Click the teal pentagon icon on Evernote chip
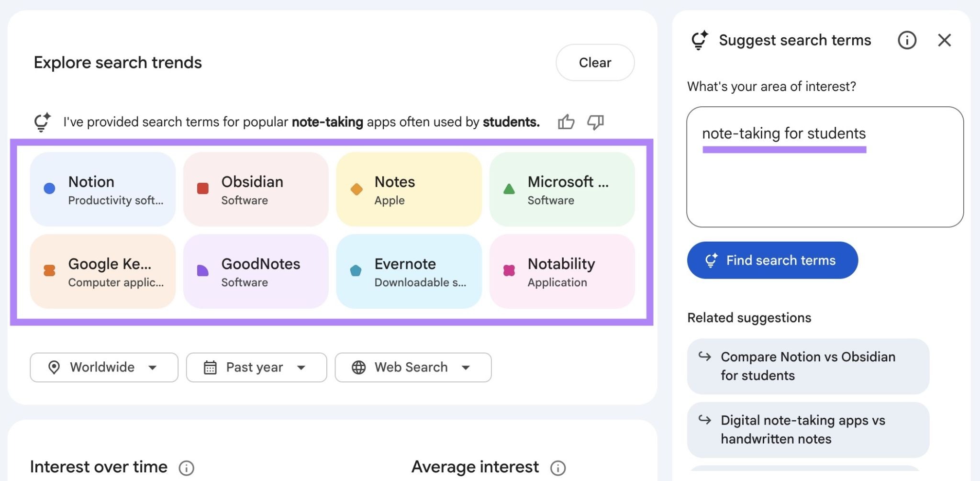980x481 pixels. tap(356, 270)
